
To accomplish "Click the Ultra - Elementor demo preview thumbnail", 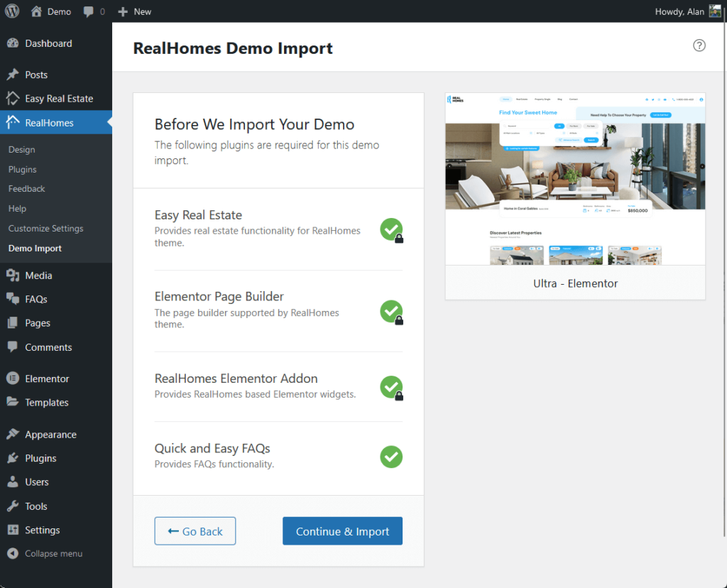I will 575,178.
